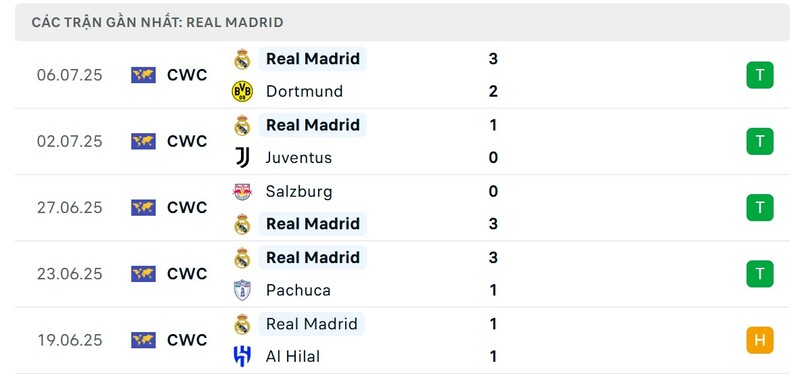Open the Salzburg team link
This screenshot has width=800, height=374.
(298, 191)
